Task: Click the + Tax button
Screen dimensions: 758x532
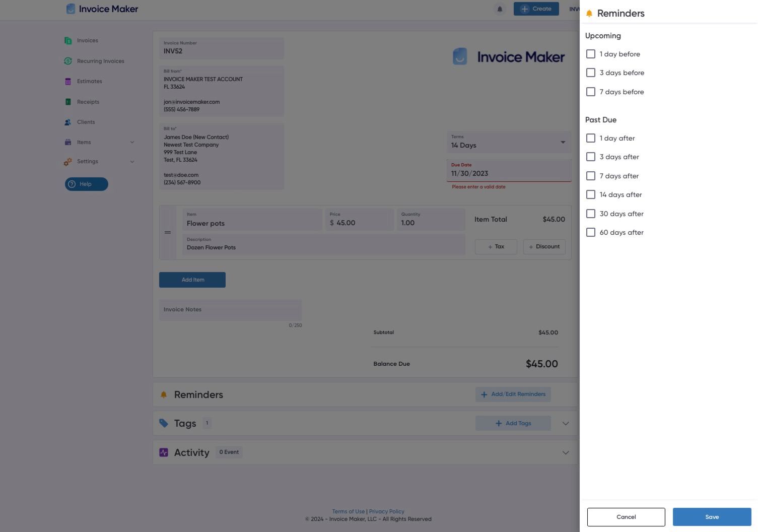Action: coord(496,247)
